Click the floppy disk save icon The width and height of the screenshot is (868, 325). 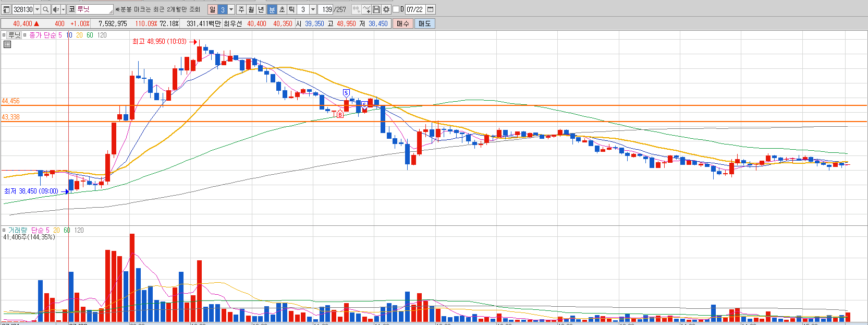[376, 9]
